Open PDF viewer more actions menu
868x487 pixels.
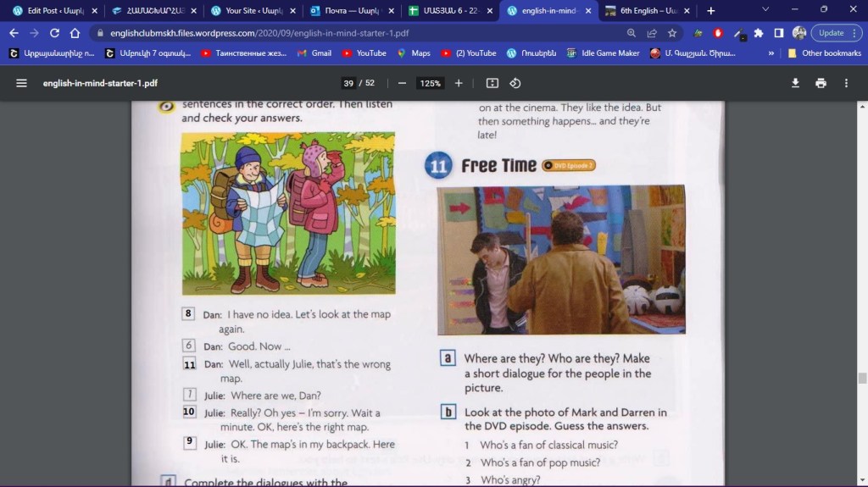[x=846, y=83]
